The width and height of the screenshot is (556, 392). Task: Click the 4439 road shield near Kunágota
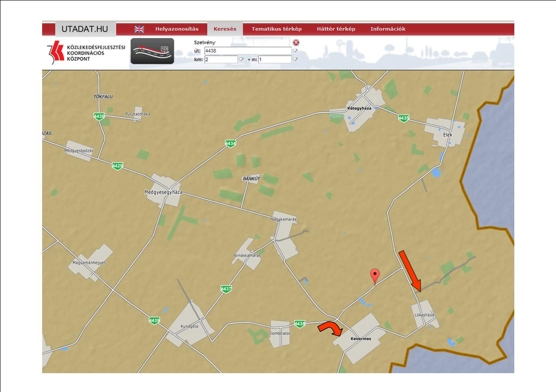pyautogui.click(x=154, y=320)
